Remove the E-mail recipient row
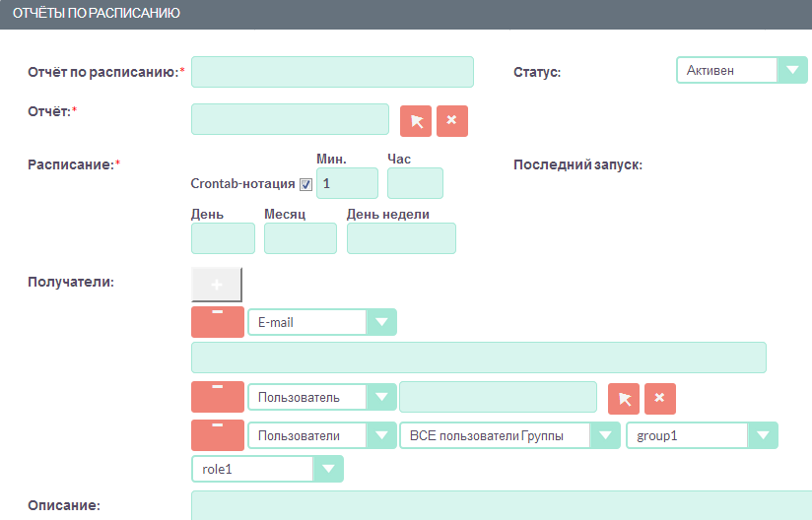This screenshot has height=520, width=812. click(217, 322)
